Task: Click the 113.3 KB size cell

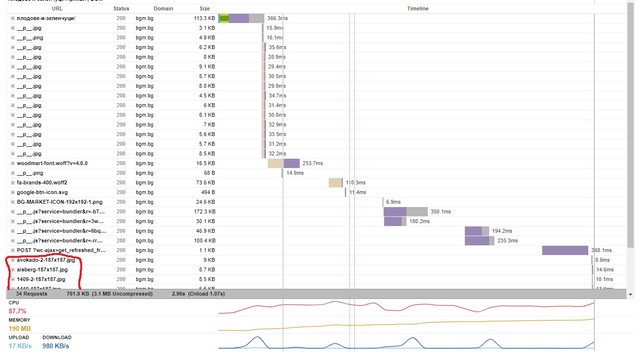Action: [x=204, y=18]
